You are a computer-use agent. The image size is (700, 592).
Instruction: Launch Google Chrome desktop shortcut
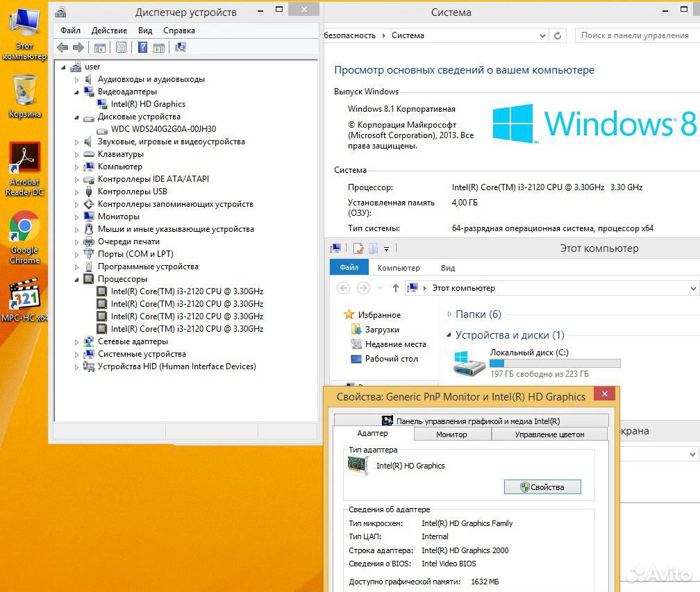coord(24,238)
